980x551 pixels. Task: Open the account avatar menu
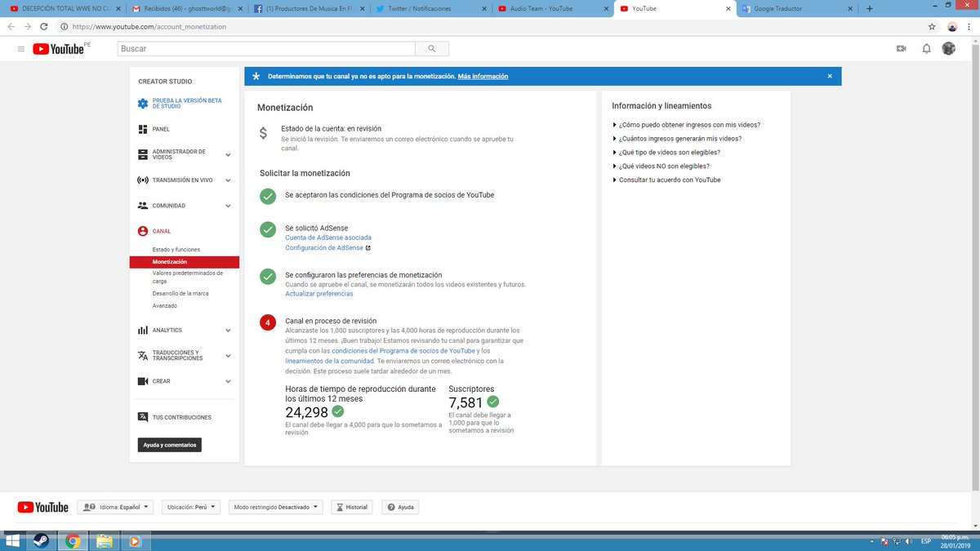tap(948, 49)
